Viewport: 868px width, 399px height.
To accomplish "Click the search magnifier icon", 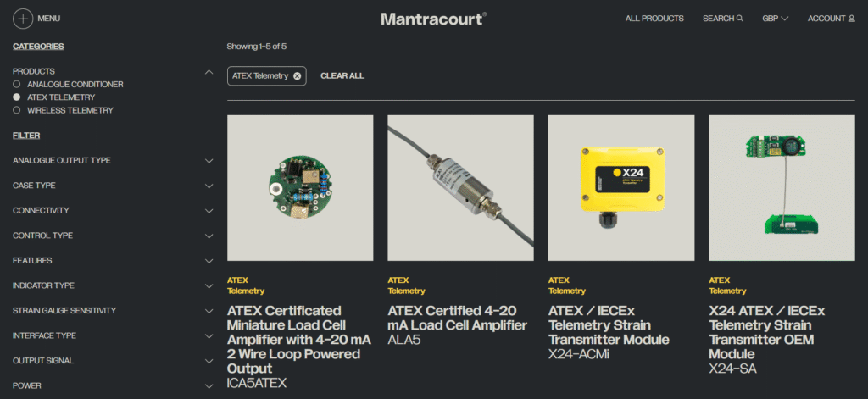I will 740,19.
